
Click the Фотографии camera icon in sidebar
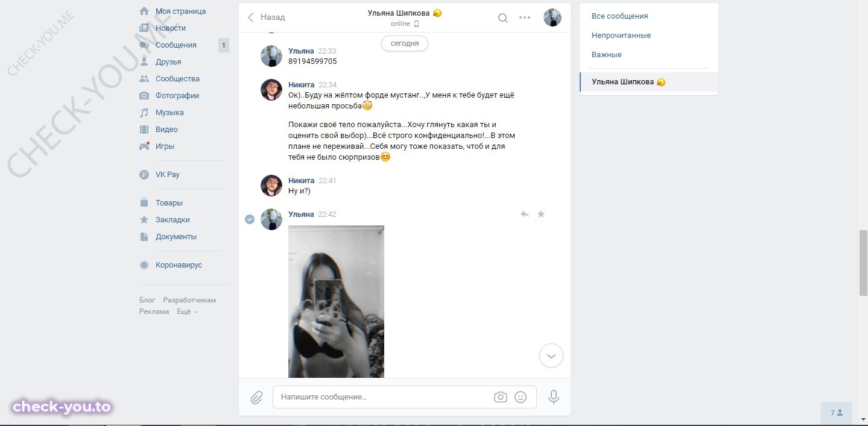coord(144,96)
